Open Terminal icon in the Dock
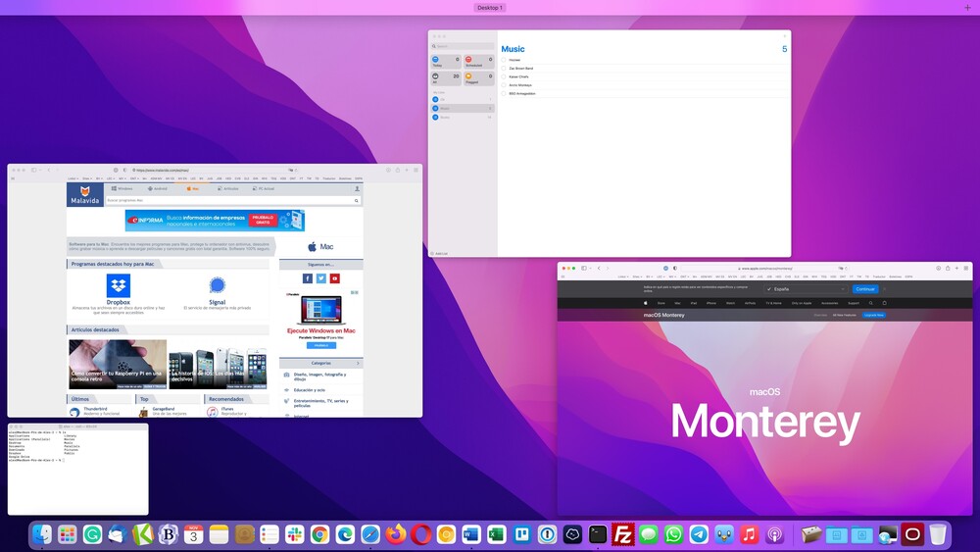 click(x=598, y=534)
